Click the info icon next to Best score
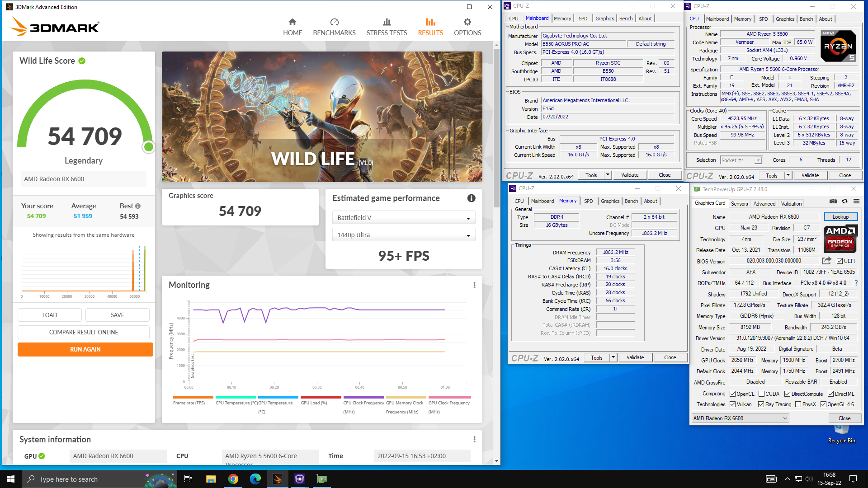The height and width of the screenshot is (488, 868). pyautogui.click(x=138, y=206)
